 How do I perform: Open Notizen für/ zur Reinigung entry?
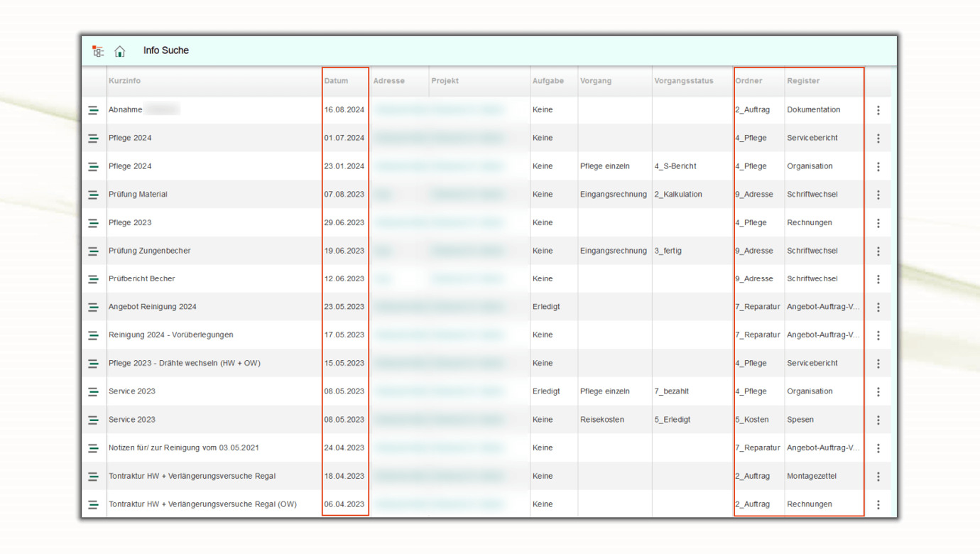(183, 447)
